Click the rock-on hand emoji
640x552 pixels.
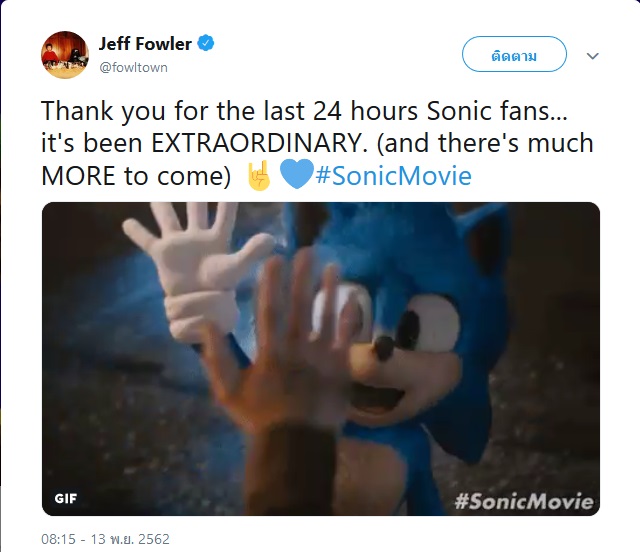click(258, 177)
